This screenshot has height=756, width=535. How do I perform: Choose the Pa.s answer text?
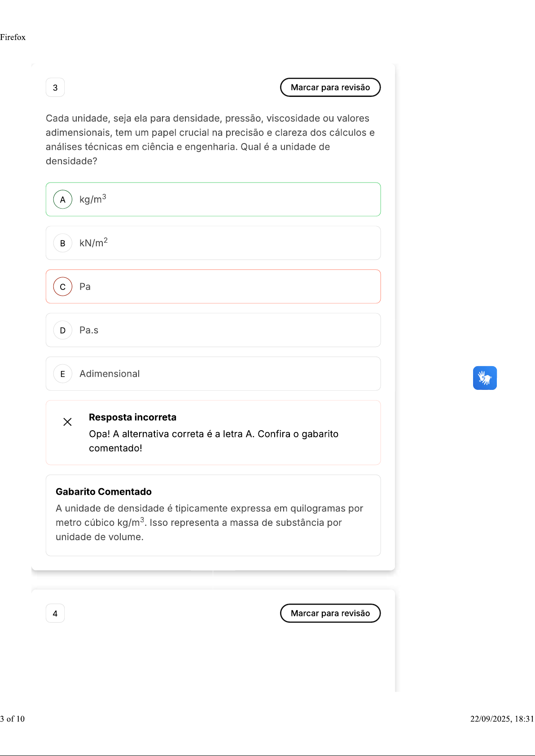(89, 330)
